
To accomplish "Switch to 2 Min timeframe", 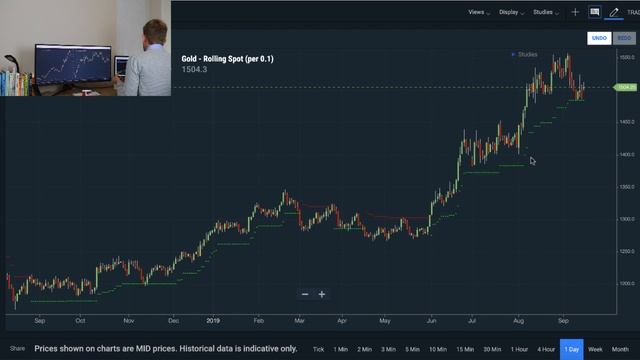I will click(x=364, y=349).
